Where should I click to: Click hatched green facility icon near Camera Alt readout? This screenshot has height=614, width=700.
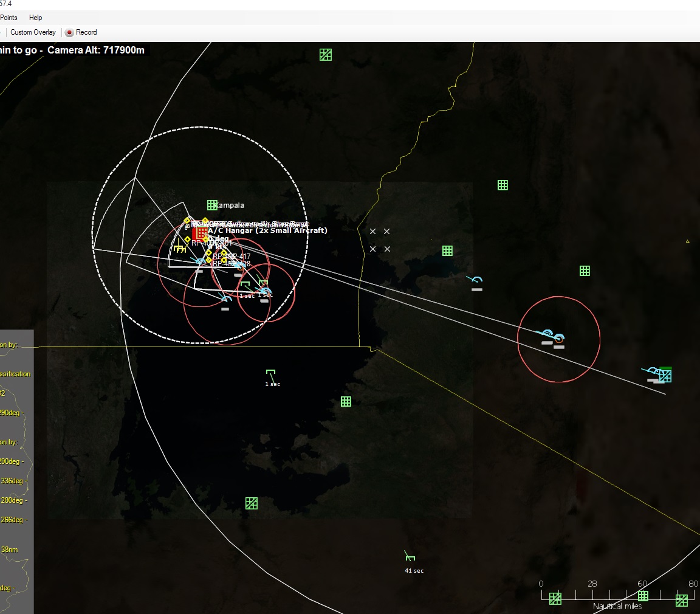[x=326, y=55]
